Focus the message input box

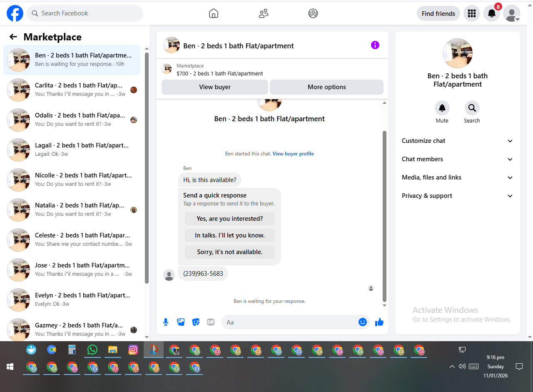290,322
